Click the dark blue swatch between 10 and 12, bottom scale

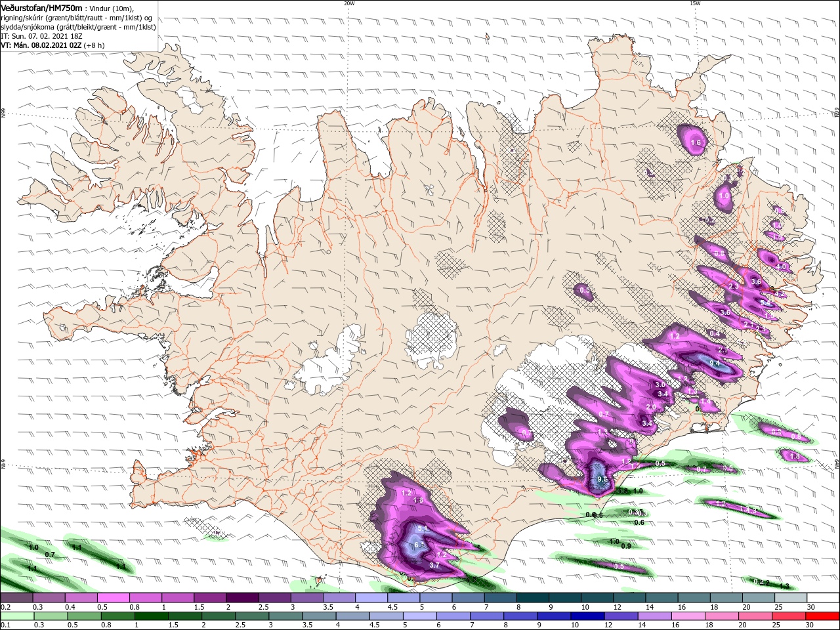(x=587, y=616)
